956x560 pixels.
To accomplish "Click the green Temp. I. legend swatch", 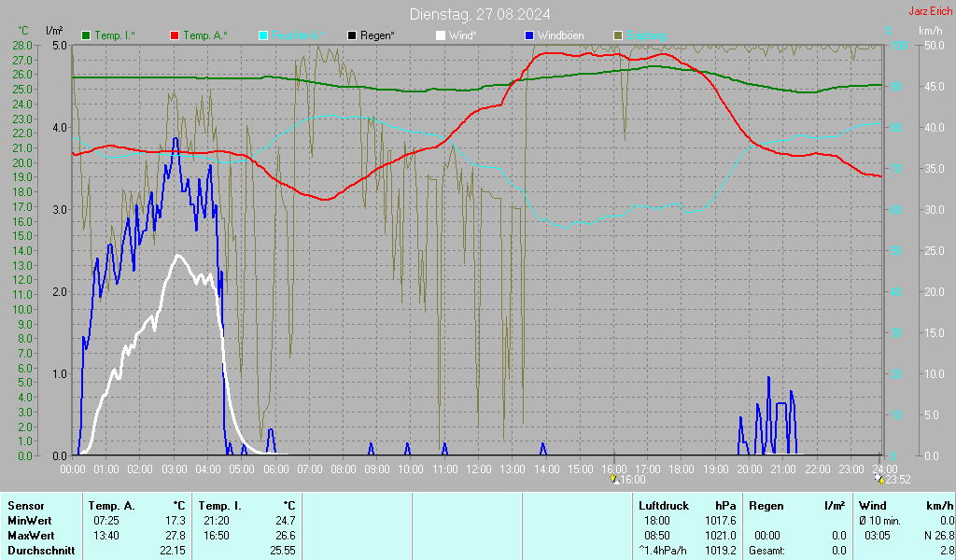I will tap(86, 35).
